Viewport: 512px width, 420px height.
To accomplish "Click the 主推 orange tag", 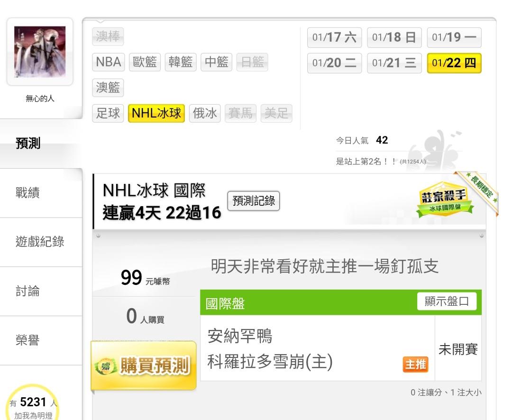I will pos(415,364).
